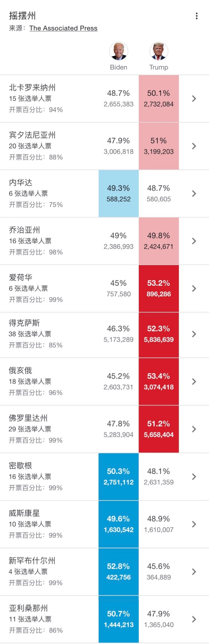The height and width of the screenshot is (644, 209).
Task: Click Trump's pink 51% Pennsylvania cell
Action: tap(159, 146)
